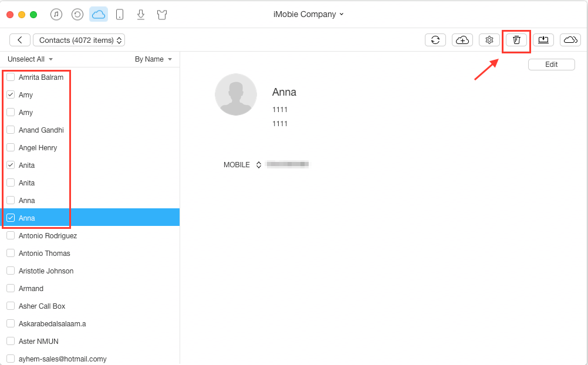Change the MOBILE label type stepper
This screenshot has width=588, height=365.
click(259, 165)
